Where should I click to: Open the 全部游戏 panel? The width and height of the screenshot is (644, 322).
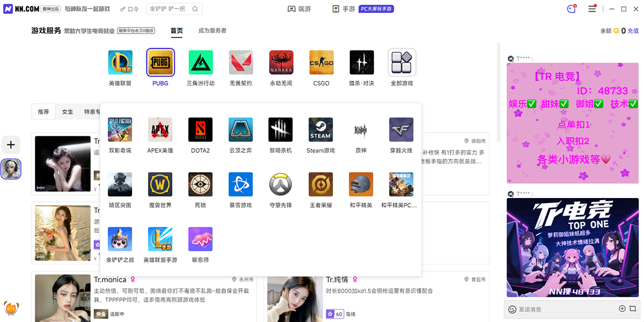[401, 62]
